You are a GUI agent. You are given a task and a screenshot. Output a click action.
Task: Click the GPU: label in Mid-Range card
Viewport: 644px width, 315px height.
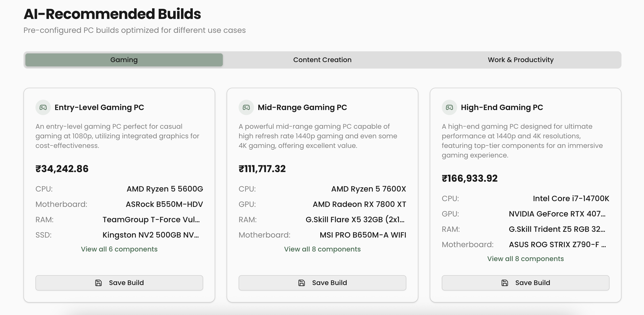tap(247, 204)
